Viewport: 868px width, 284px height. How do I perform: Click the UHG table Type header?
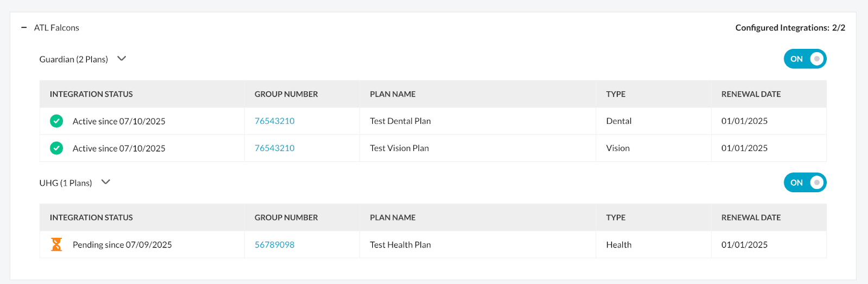coord(616,217)
